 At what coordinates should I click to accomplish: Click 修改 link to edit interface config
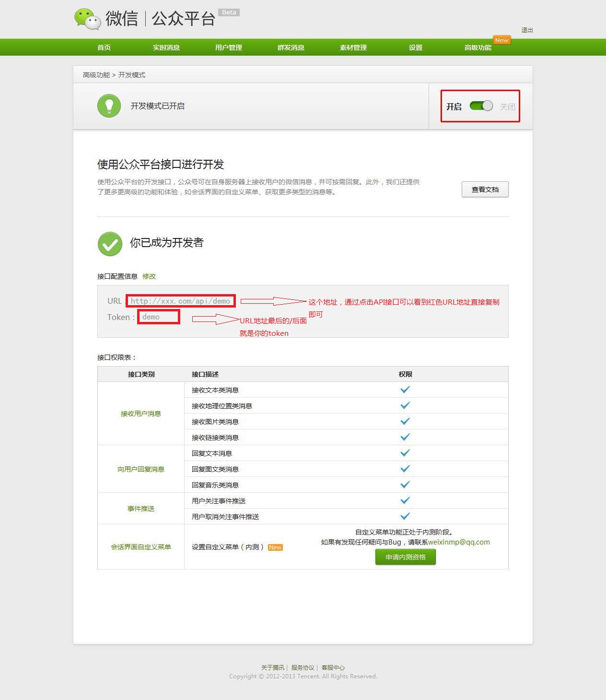[149, 276]
